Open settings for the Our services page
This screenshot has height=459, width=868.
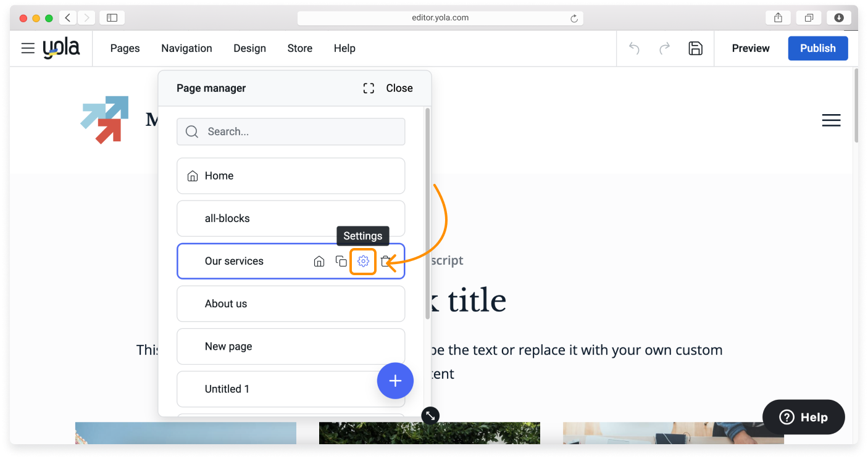pyautogui.click(x=363, y=261)
